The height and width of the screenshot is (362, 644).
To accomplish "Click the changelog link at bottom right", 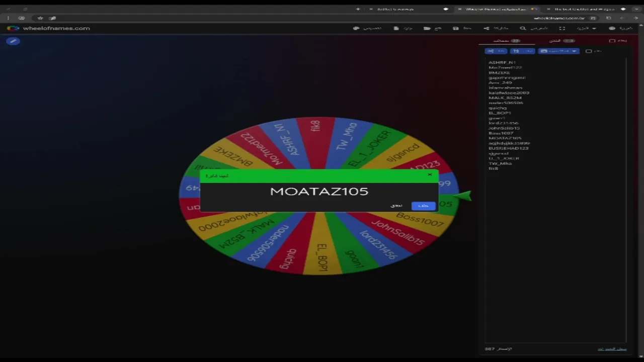I will pos(612,349).
